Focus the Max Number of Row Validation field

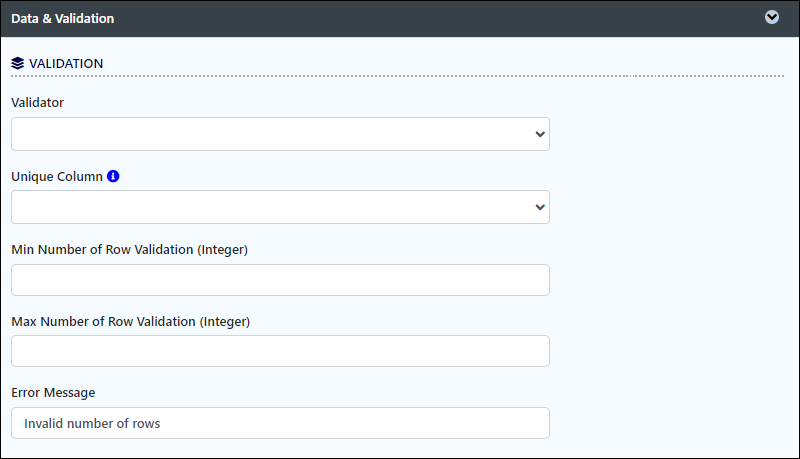coord(280,351)
